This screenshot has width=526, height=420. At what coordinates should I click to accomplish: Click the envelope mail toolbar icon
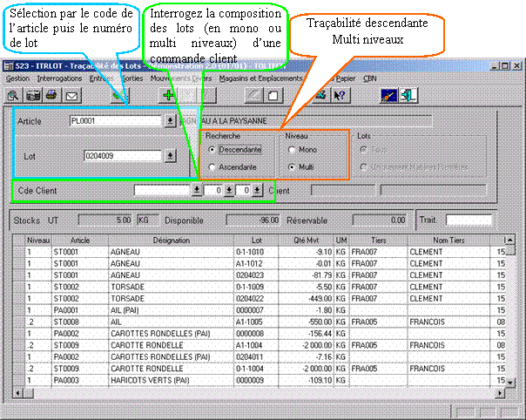click(x=72, y=95)
